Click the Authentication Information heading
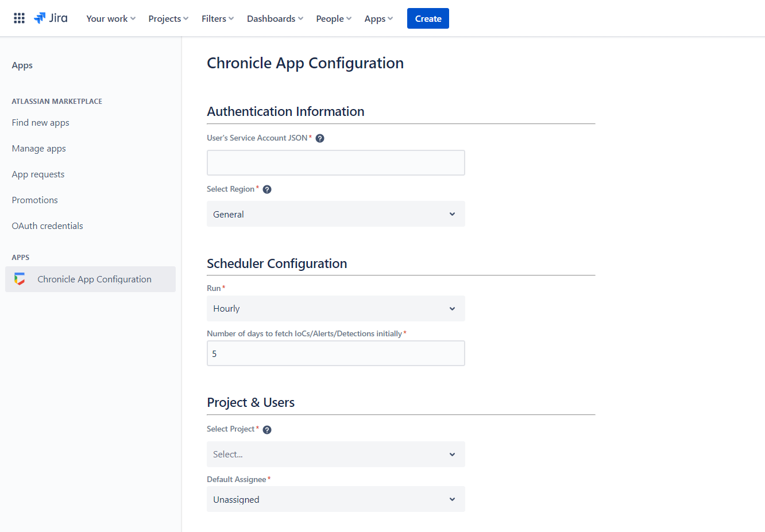 [285, 111]
